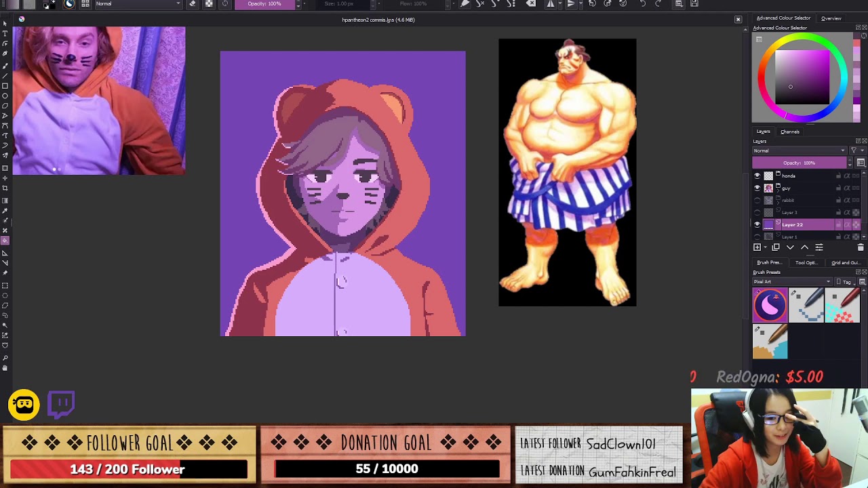Click the sumo character reference image

568,172
